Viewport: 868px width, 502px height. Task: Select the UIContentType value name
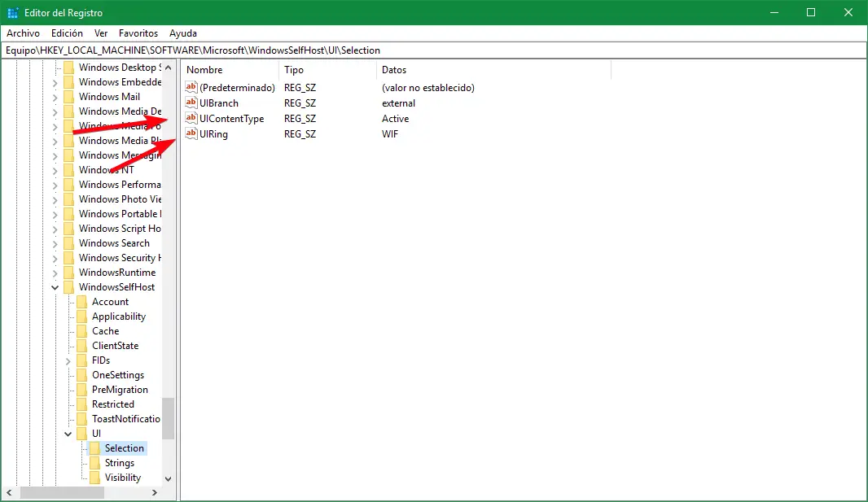coord(232,118)
